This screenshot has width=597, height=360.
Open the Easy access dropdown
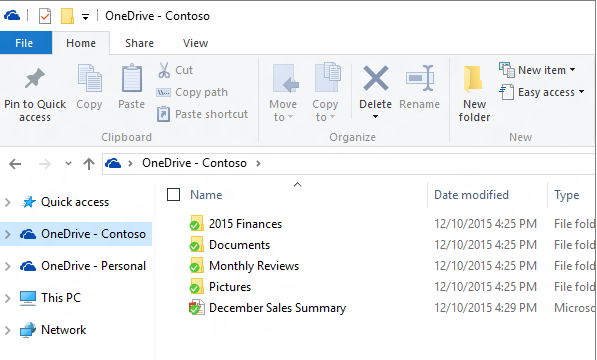[541, 92]
